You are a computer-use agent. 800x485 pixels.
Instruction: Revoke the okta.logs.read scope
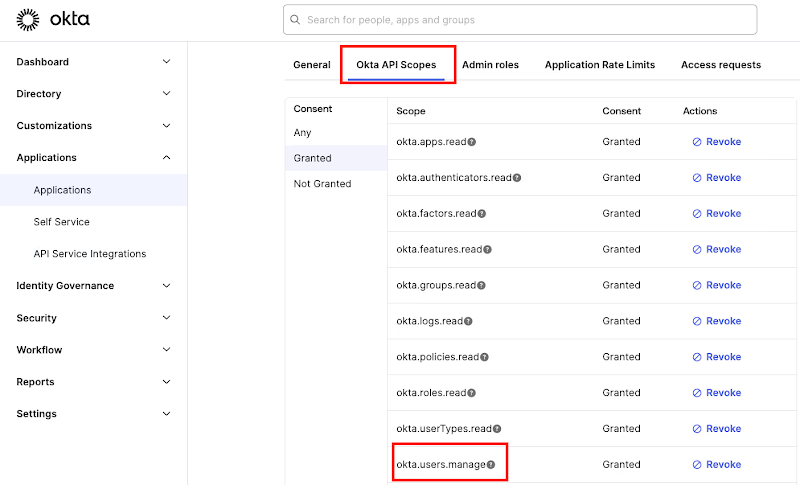[x=717, y=321]
